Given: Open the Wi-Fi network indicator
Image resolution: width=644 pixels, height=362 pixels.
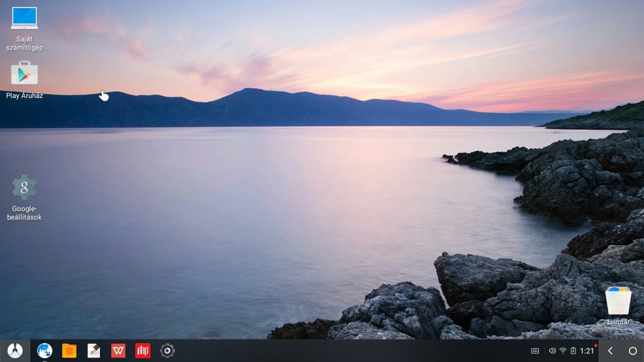Looking at the screenshot, I should 563,351.
